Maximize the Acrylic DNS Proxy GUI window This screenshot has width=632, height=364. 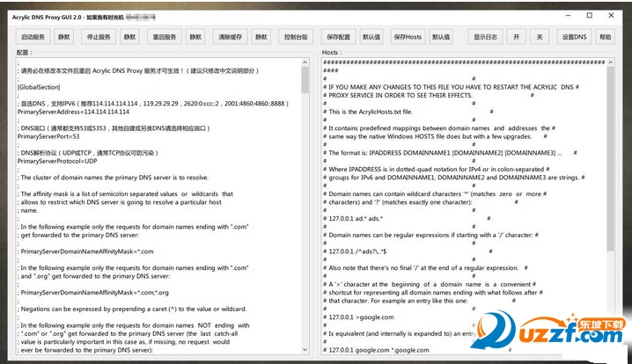pyautogui.click(x=589, y=16)
